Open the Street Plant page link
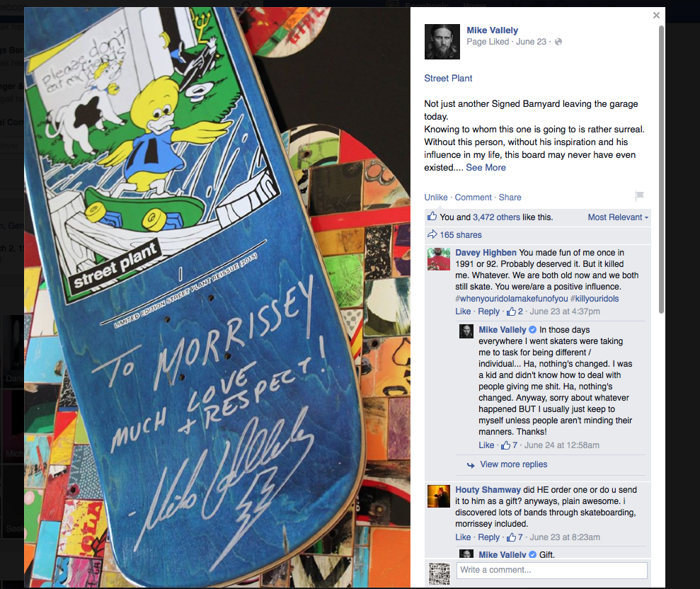700x589 pixels. click(448, 78)
